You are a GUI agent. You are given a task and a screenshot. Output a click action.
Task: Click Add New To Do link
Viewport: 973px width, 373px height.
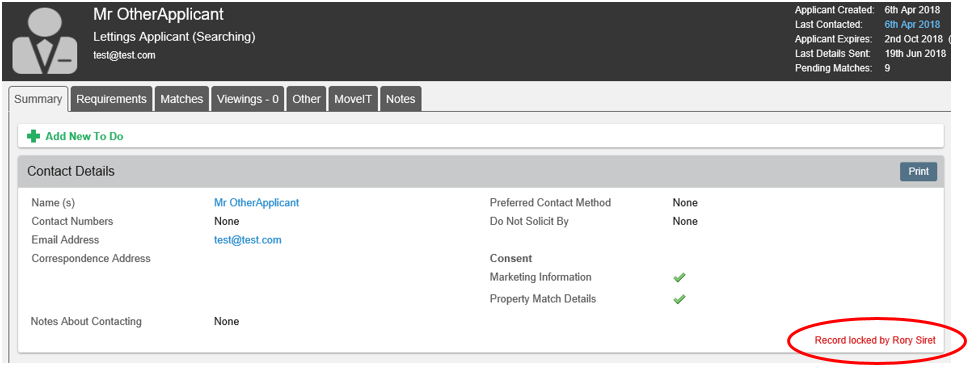tap(84, 137)
